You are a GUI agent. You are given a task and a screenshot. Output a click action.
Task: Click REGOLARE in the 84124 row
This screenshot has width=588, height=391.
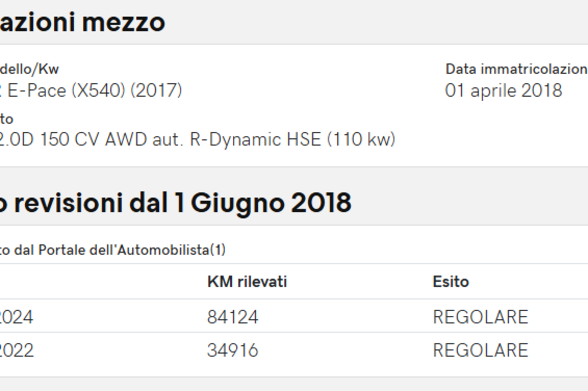pos(480,317)
